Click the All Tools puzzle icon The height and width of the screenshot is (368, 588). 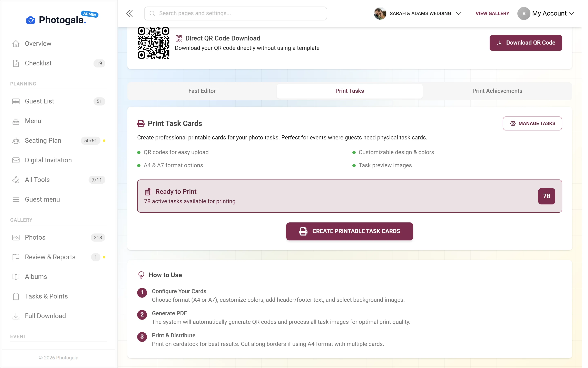tap(16, 180)
